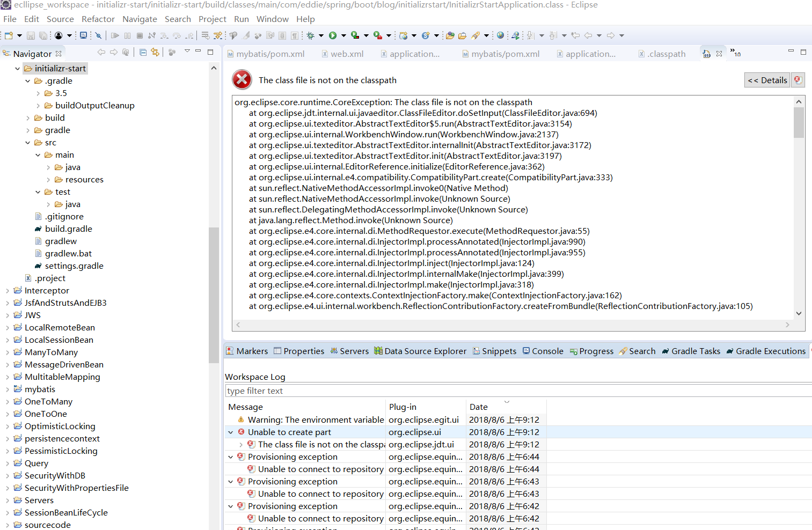Open the Window menu

click(273, 19)
